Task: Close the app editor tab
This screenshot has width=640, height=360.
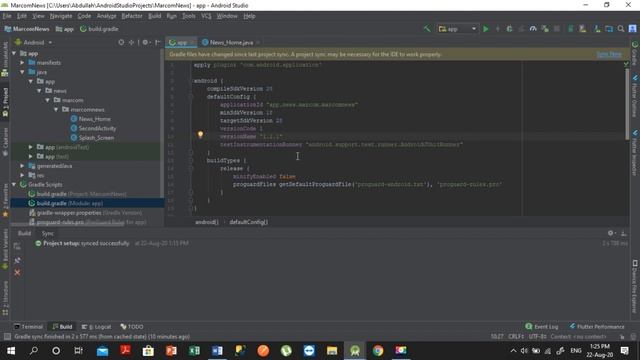Action: 192,42
